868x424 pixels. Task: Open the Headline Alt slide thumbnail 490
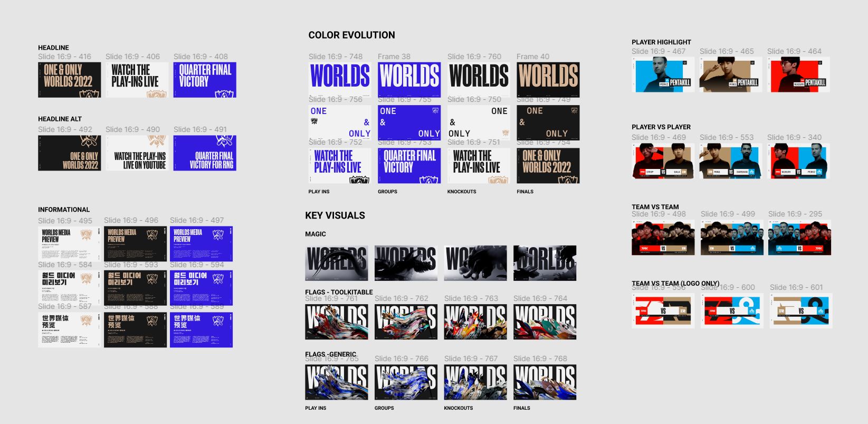[137, 153]
